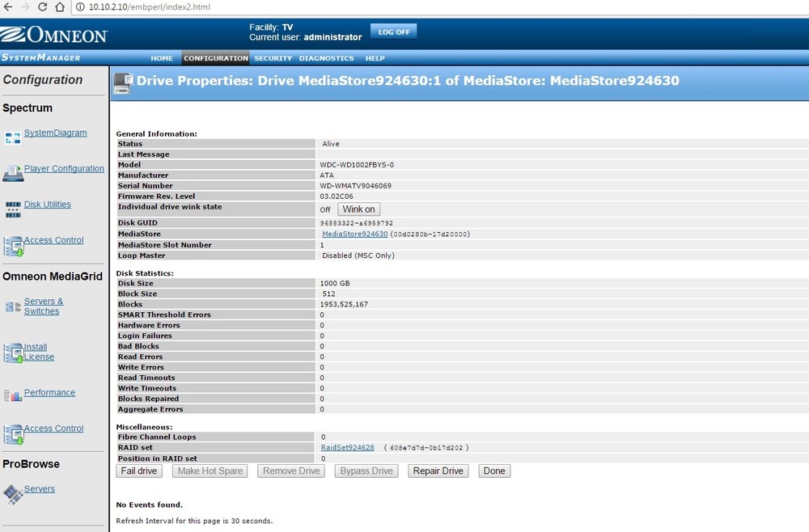Image resolution: width=809 pixels, height=532 pixels.
Task: Open the HOME menu tab
Action: [x=162, y=58]
